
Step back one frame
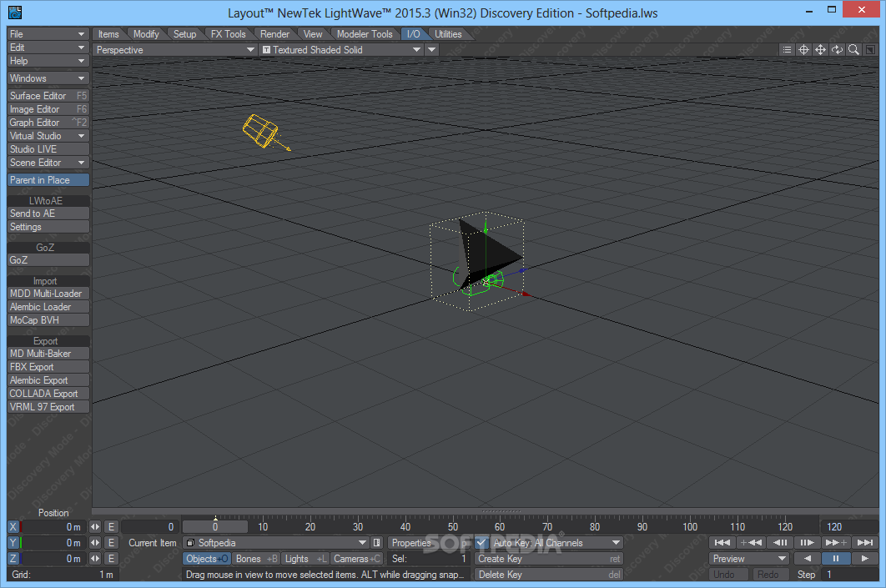click(780, 542)
